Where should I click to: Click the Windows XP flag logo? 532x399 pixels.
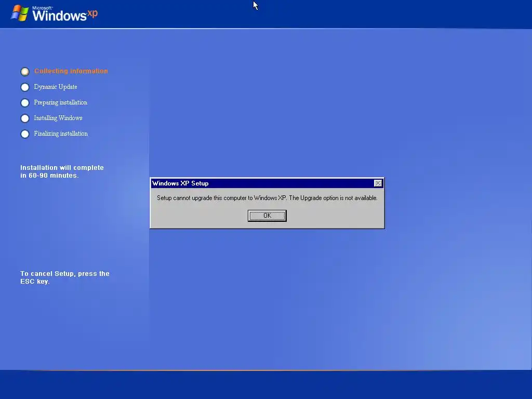[x=20, y=13]
